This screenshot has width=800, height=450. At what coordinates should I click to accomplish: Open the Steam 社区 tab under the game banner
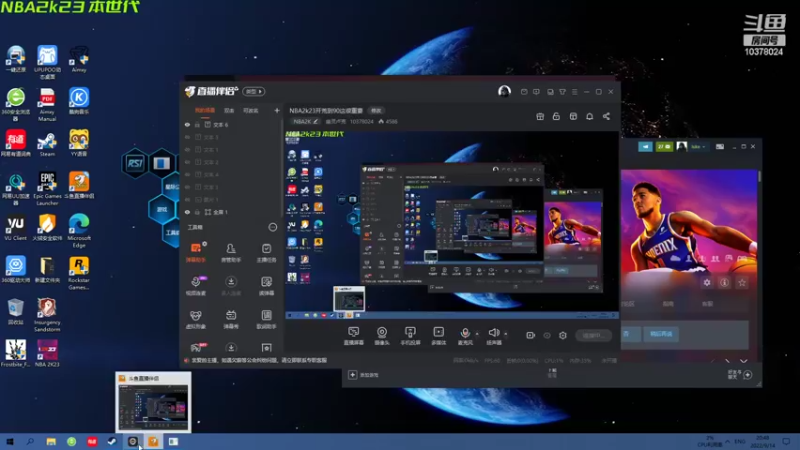tap(628, 304)
